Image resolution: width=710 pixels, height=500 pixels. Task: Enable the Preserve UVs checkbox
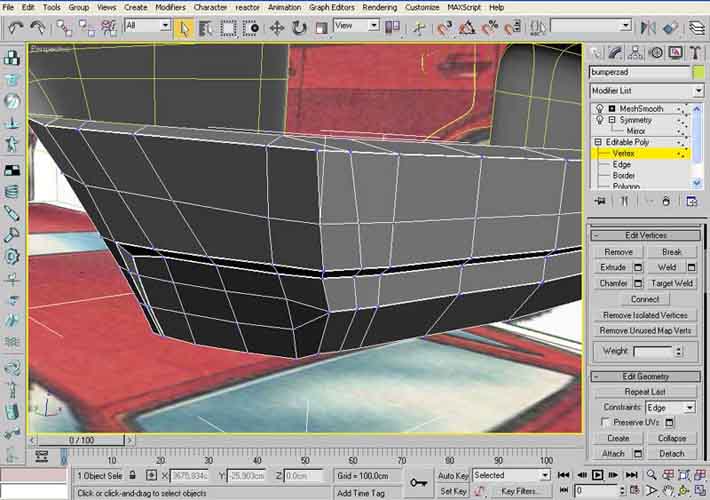tap(606, 423)
